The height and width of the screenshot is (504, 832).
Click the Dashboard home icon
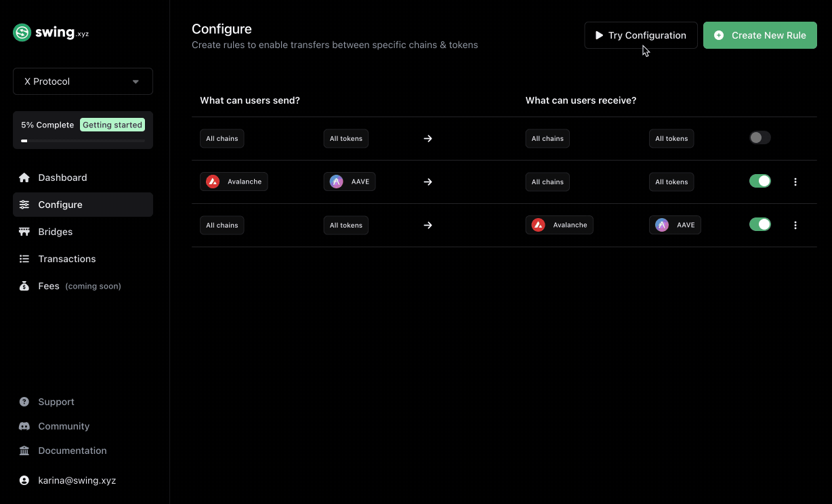pos(24,177)
